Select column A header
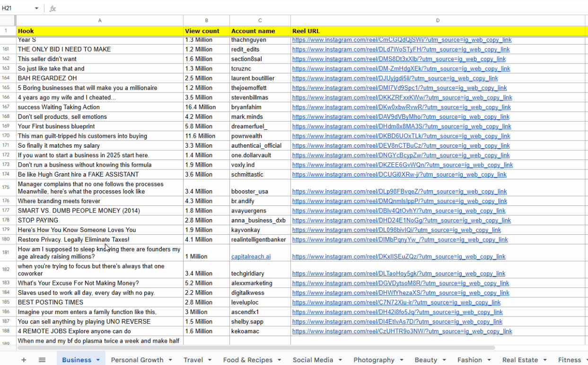 tap(100, 20)
